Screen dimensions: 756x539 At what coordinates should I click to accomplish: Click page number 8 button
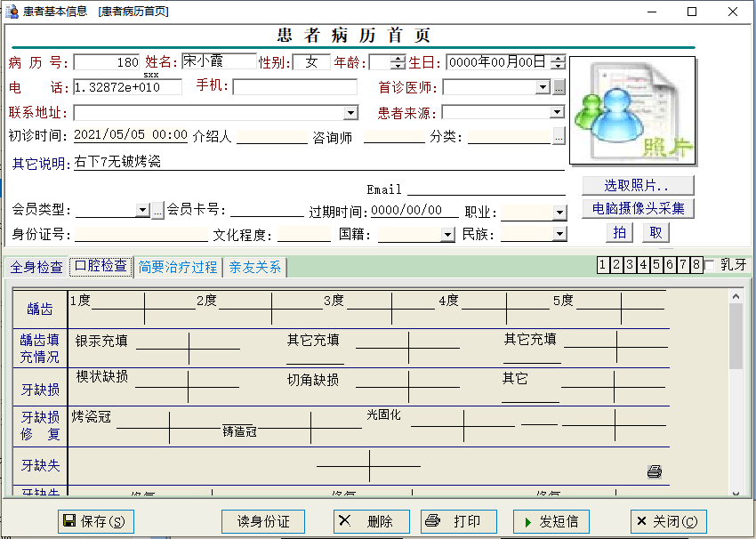[x=696, y=264]
